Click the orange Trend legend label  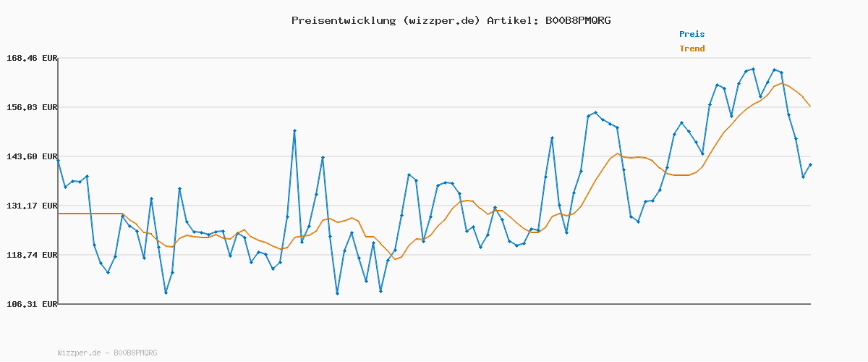pos(692,49)
